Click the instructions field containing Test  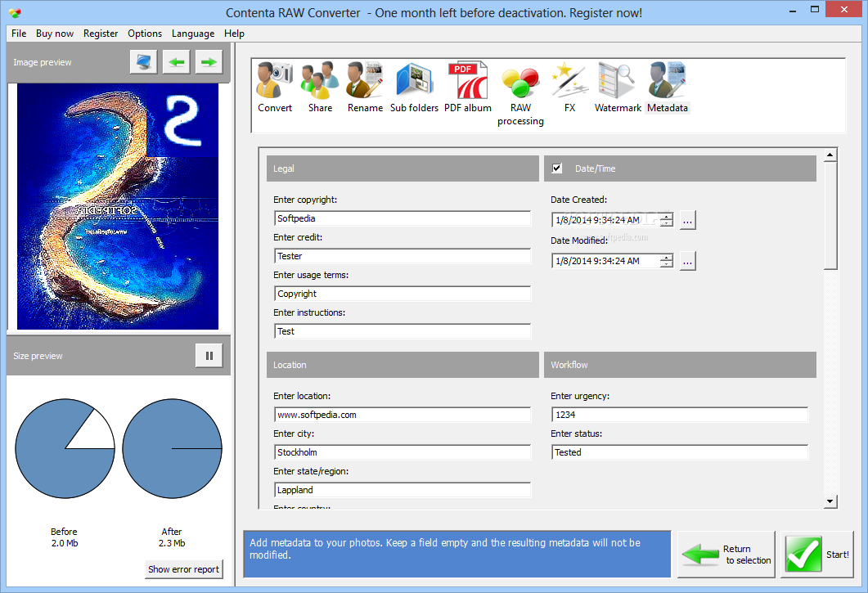click(x=403, y=331)
